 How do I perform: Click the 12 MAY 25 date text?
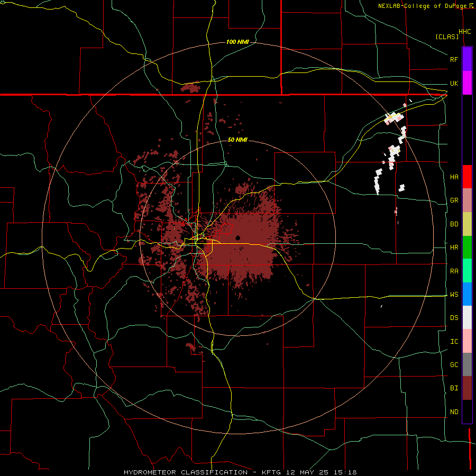pyautogui.click(x=308, y=472)
